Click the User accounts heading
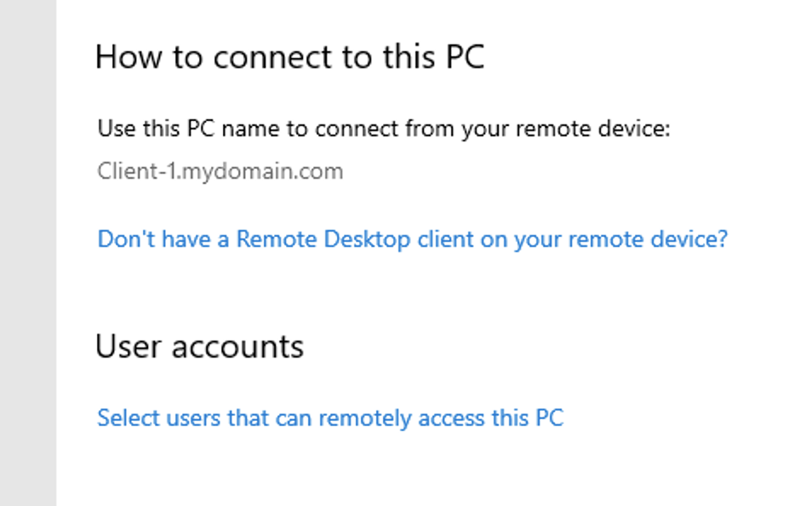The height and width of the screenshot is (506, 812). point(199,346)
